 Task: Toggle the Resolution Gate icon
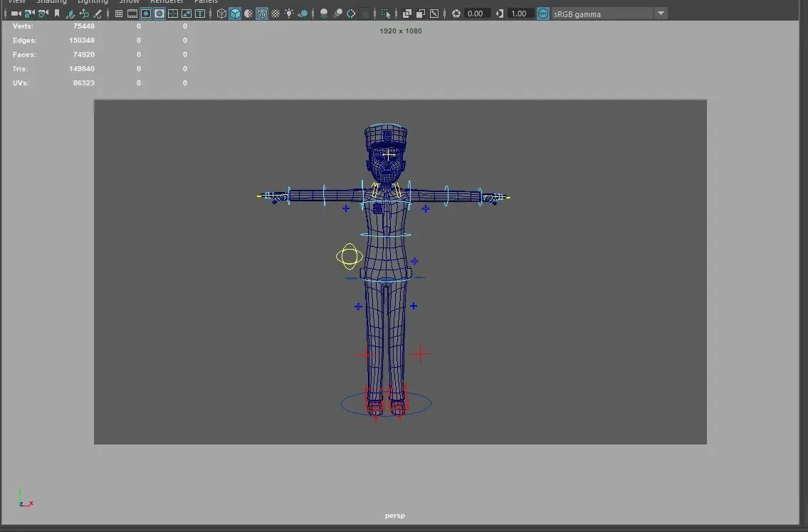point(146,14)
